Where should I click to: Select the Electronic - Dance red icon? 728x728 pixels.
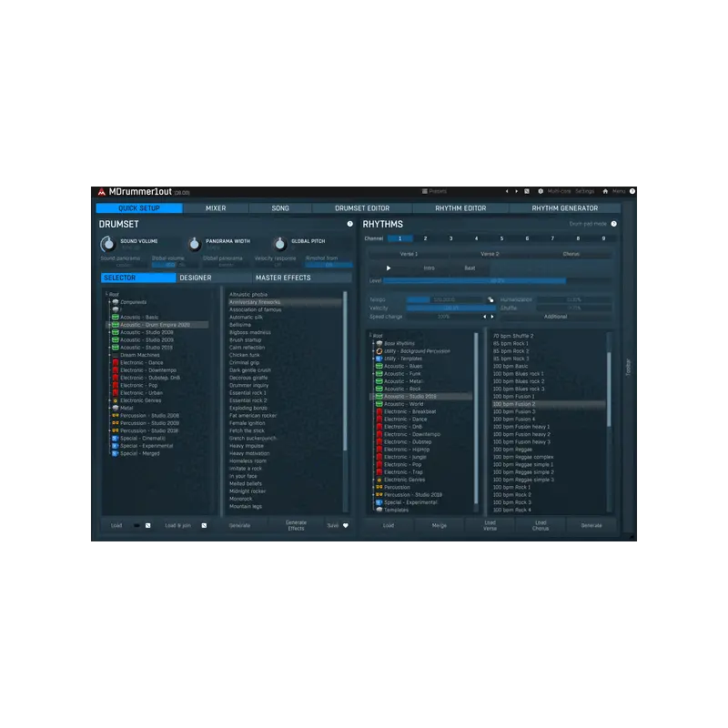click(116, 362)
